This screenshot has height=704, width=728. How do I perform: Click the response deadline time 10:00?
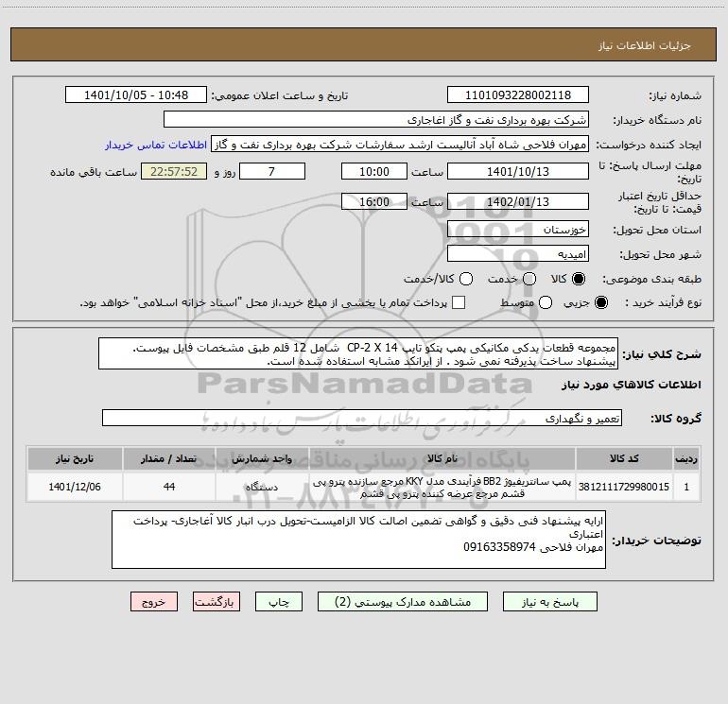coord(374,171)
